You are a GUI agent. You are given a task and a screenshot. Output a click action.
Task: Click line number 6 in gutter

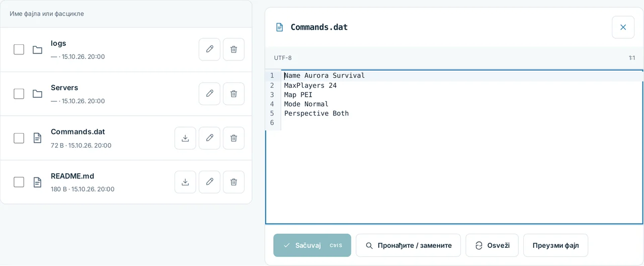click(x=272, y=123)
